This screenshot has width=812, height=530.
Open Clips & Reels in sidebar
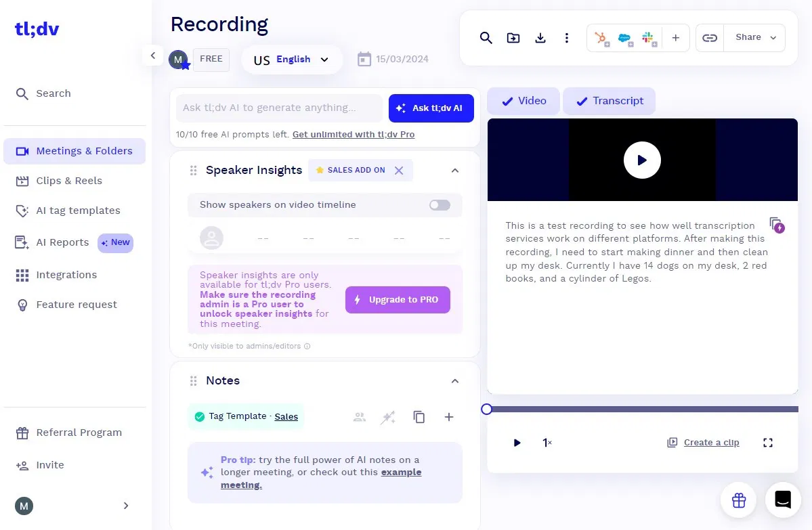(68, 181)
